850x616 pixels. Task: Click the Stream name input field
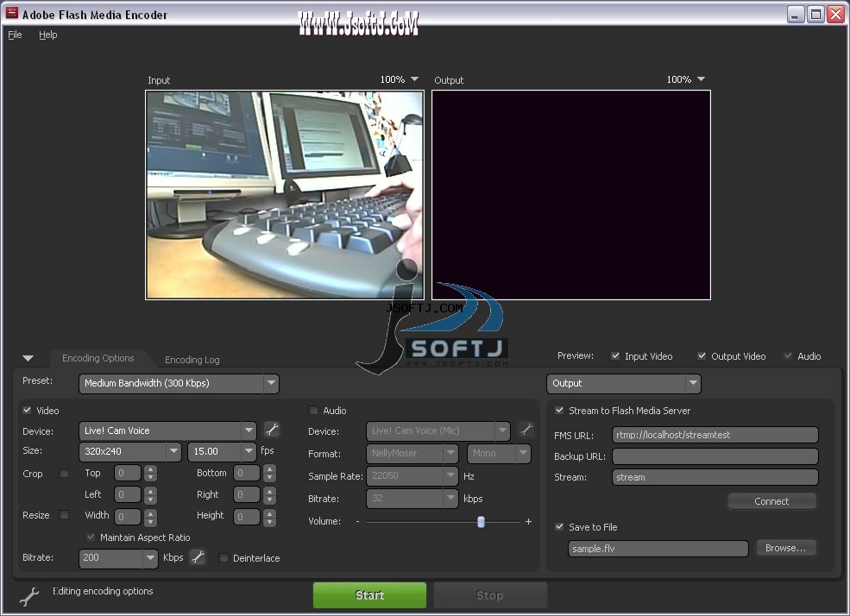pos(715,477)
